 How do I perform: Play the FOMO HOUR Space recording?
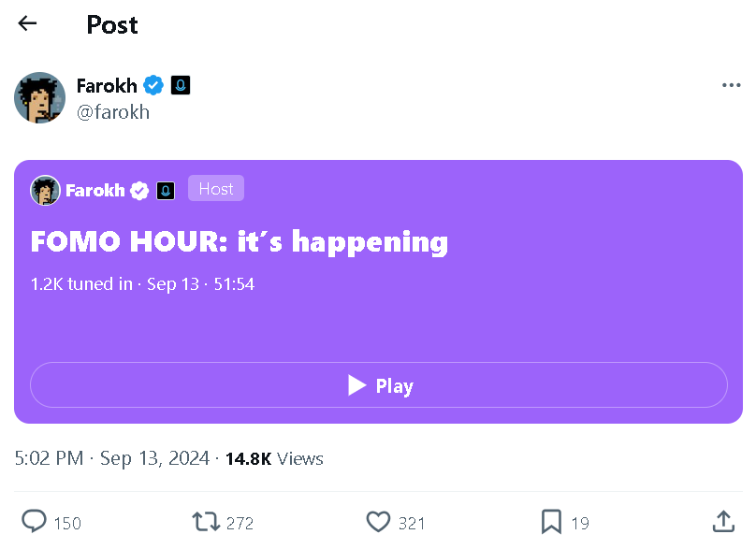[x=379, y=384]
